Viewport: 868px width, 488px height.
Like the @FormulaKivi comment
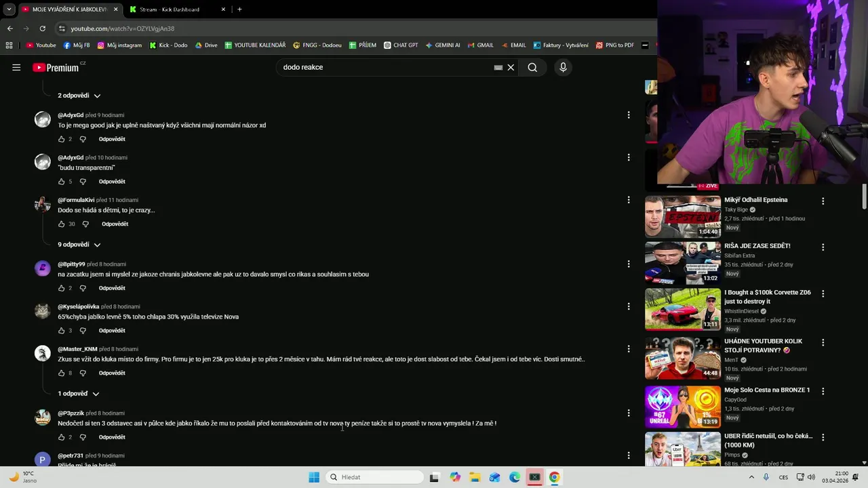(x=62, y=224)
